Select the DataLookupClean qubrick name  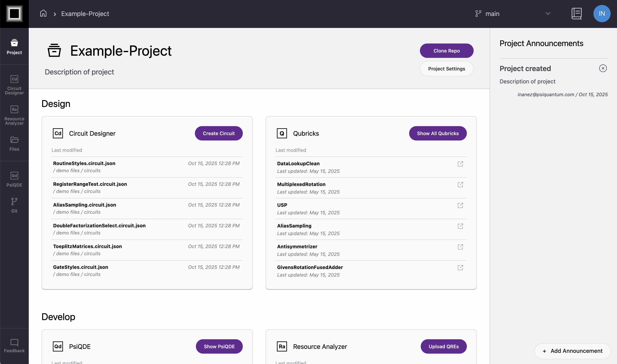[298, 164]
